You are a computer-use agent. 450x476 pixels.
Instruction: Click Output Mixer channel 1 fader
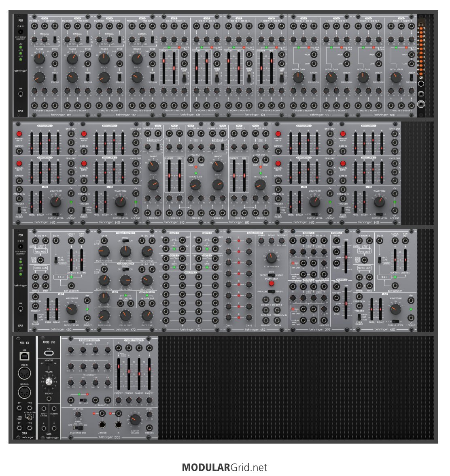[x=118, y=374]
